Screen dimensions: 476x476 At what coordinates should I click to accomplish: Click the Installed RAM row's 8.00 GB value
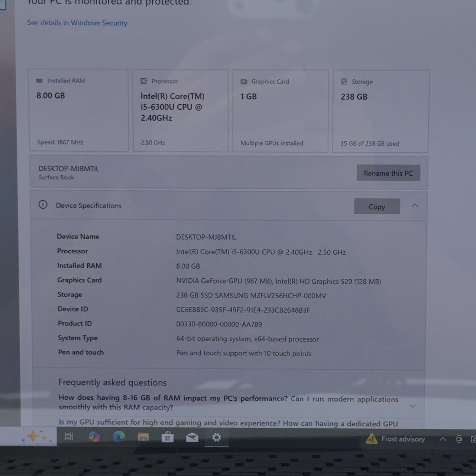188,266
